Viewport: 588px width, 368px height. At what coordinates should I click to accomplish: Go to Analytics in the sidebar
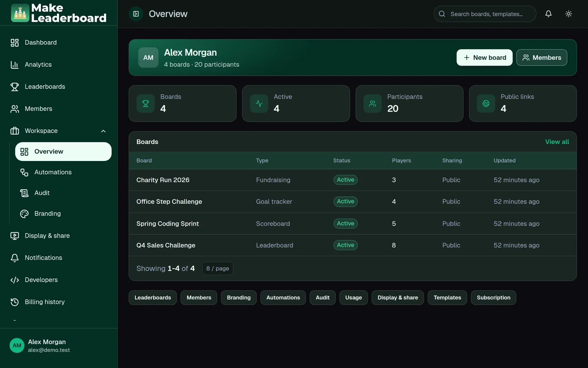coord(59,64)
